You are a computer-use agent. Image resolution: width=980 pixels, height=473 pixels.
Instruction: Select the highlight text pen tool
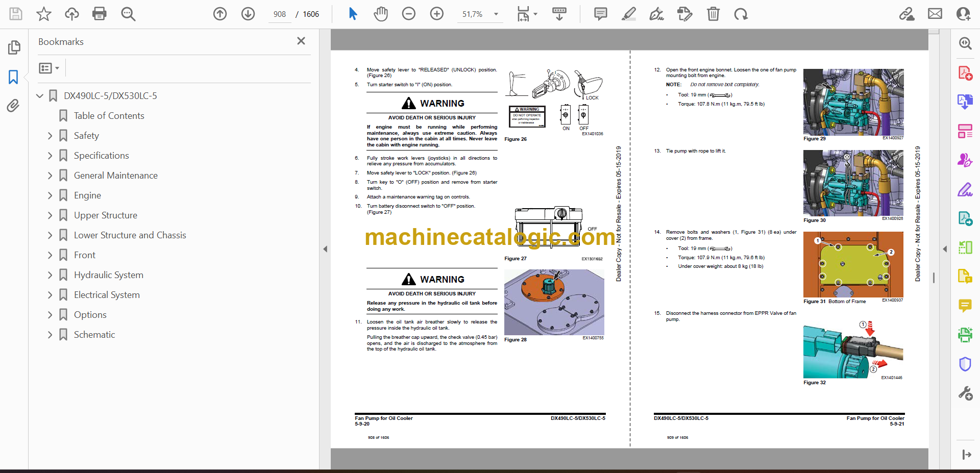coord(629,14)
